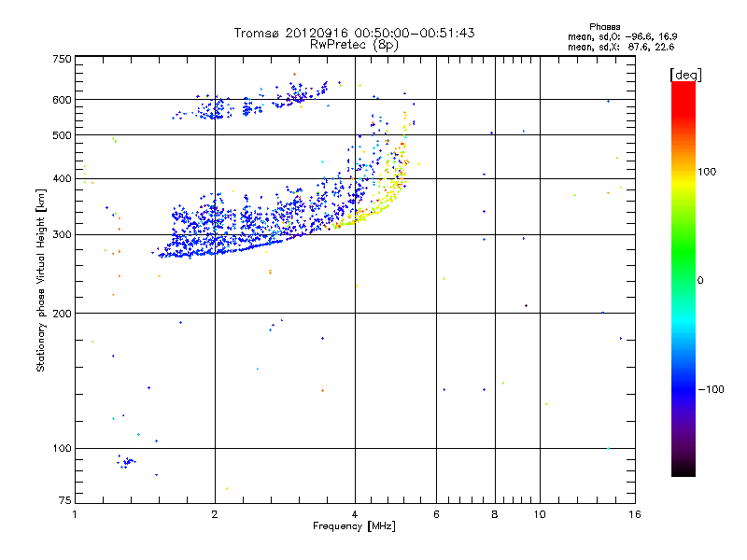Viewport: 747px width, 560px height.
Task: Click the x-axis tick label '1'
Action: click(75, 514)
